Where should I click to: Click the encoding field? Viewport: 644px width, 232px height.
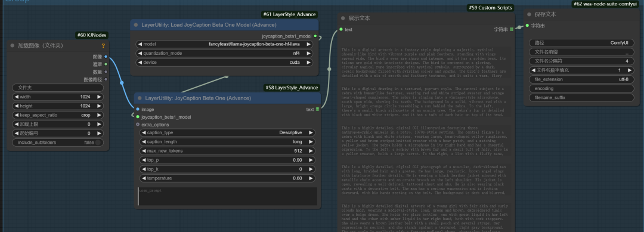pos(581,89)
